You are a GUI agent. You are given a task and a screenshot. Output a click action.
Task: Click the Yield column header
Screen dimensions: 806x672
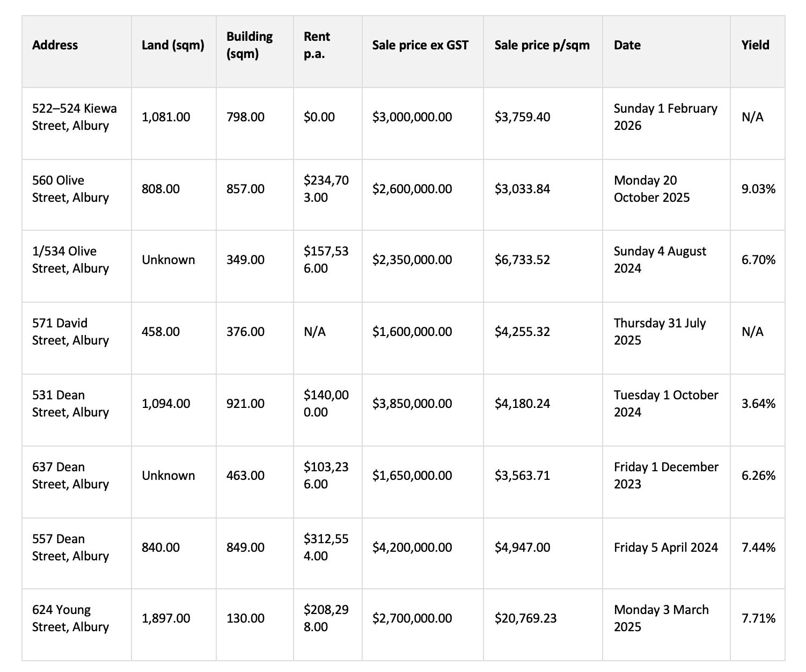click(x=755, y=45)
